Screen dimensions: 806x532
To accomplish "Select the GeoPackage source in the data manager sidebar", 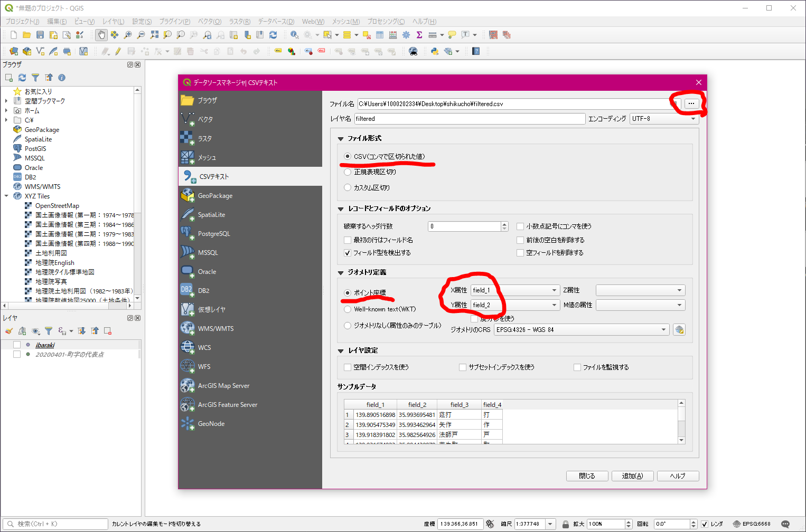I will coord(215,196).
